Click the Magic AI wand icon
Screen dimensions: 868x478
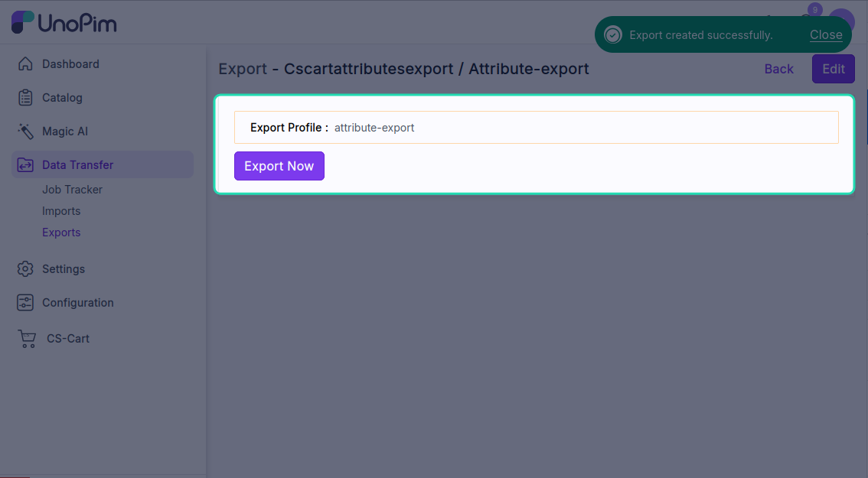coord(25,131)
